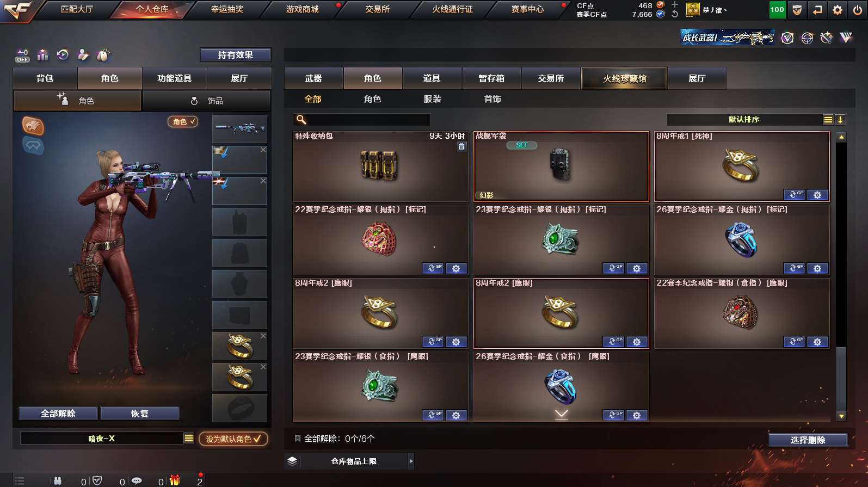
Task: Click the 全部解除 button
Action: 58,414
